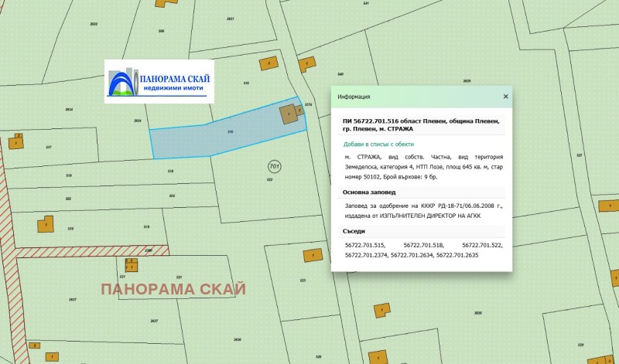Click the 'ПИ 56722.701.516' parcel heading
The height and width of the screenshot is (364, 619).
[x=421, y=124]
